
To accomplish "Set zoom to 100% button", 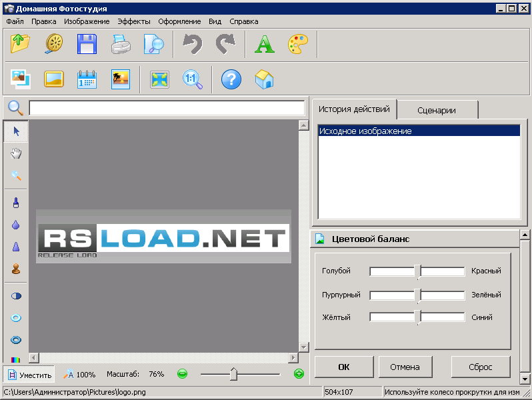I will (79, 375).
